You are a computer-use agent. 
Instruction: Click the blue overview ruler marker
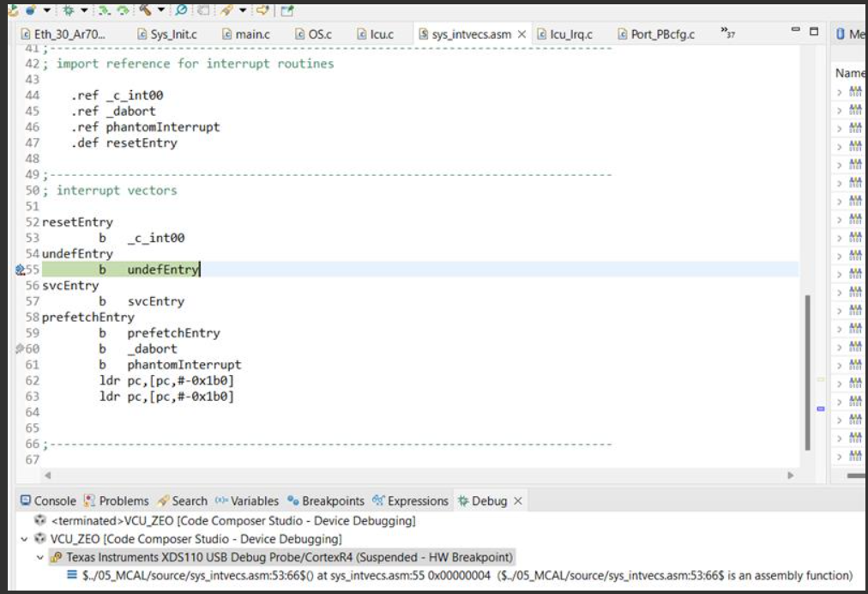pos(821,409)
